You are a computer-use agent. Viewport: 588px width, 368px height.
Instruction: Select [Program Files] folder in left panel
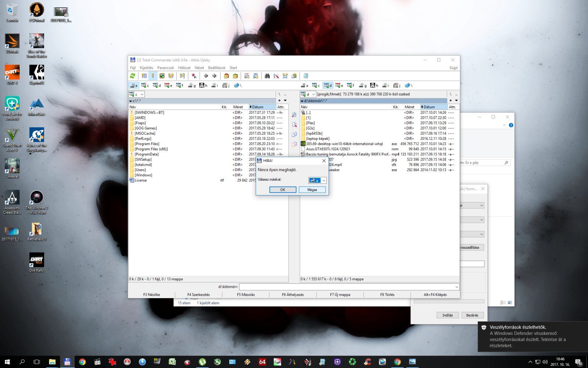(147, 144)
